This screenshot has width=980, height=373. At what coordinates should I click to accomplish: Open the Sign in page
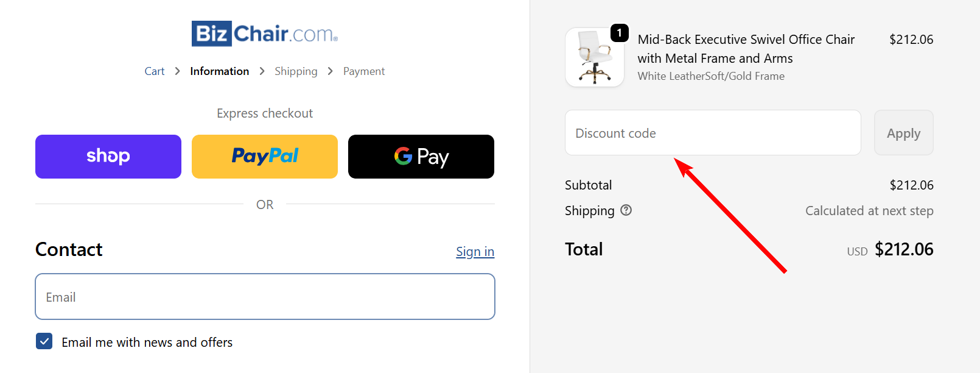475,251
